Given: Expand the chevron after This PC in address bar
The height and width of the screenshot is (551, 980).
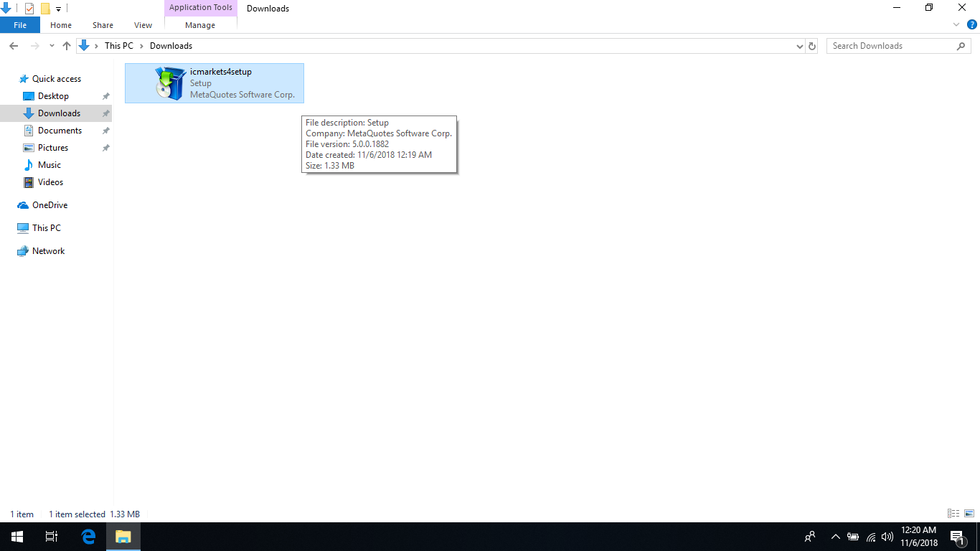Looking at the screenshot, I should click(x=141, y=46).
